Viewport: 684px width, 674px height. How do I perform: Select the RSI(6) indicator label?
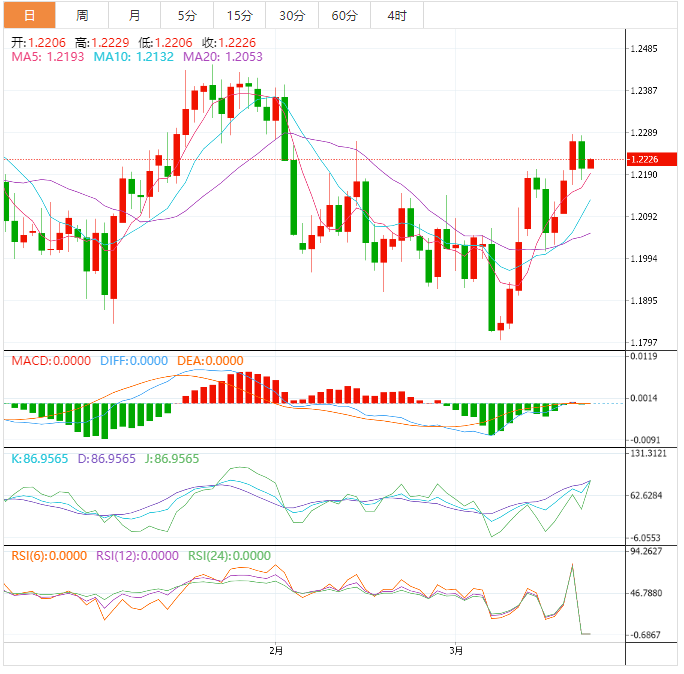[49, 556]
